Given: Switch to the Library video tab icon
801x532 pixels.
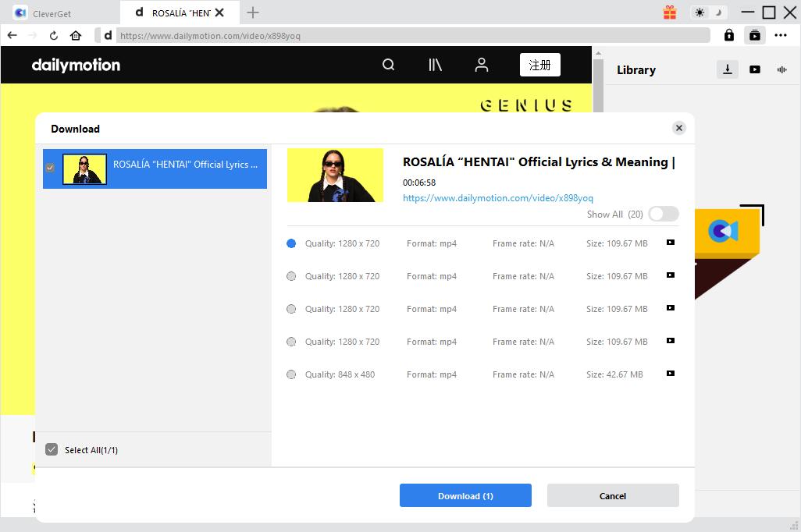Looking at the screenshot, I should click(755, 69).
